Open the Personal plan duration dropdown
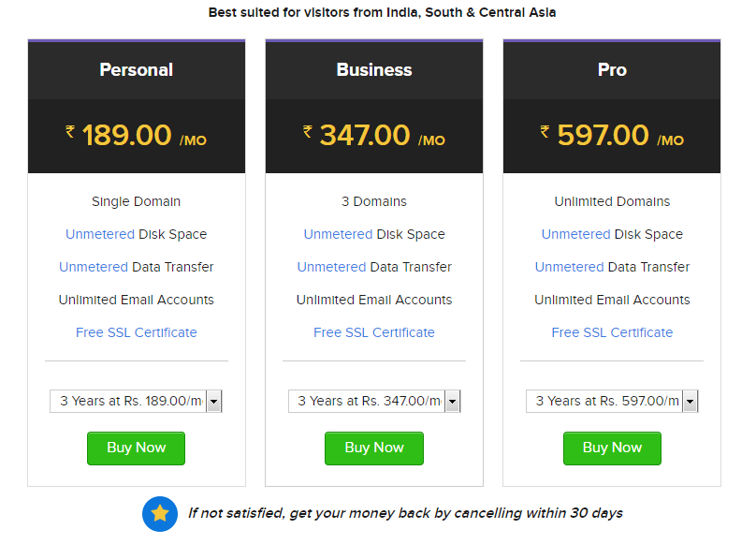This screenshot has width=756, height=544. [136, 401]
